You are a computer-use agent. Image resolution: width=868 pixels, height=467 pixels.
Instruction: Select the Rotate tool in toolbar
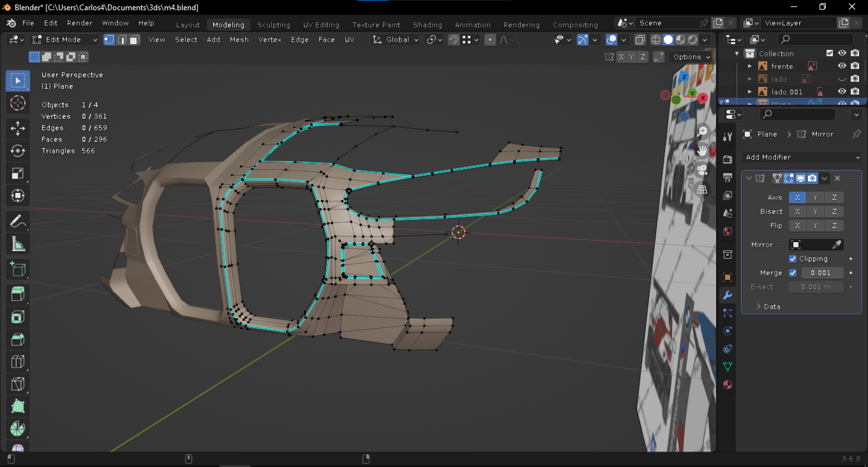(x=18, y=151)
